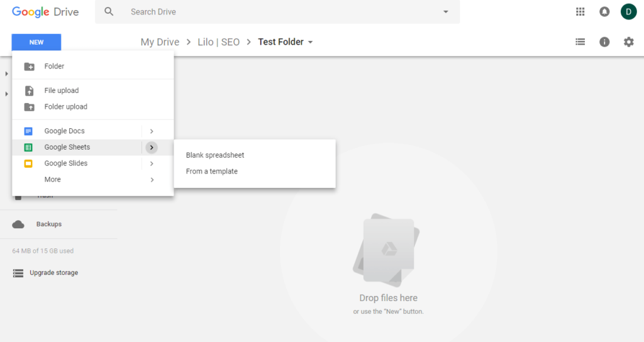
Task: Expand the Google Slides submenu arrow
Action: coord(152,164)
